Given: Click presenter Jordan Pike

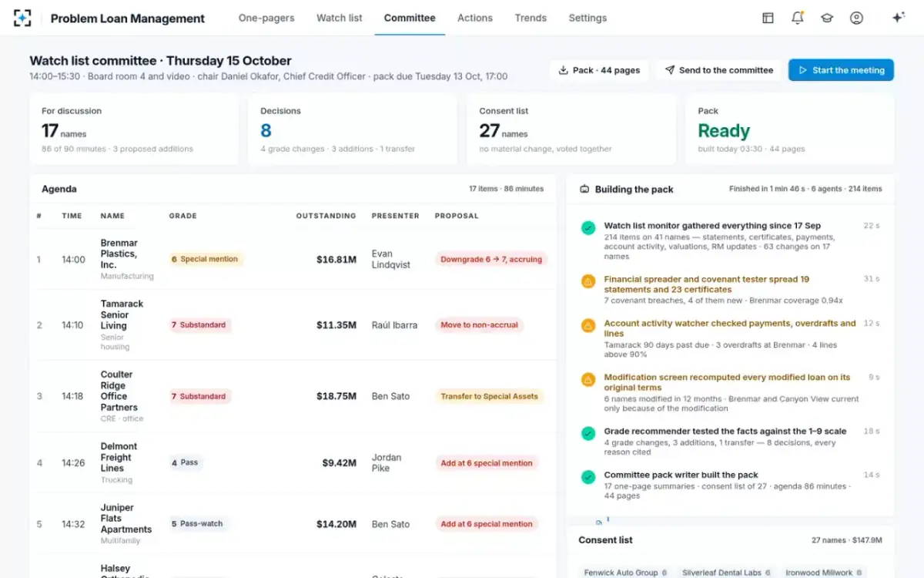Looking at the screenshot, I should (x=387, y=462).
